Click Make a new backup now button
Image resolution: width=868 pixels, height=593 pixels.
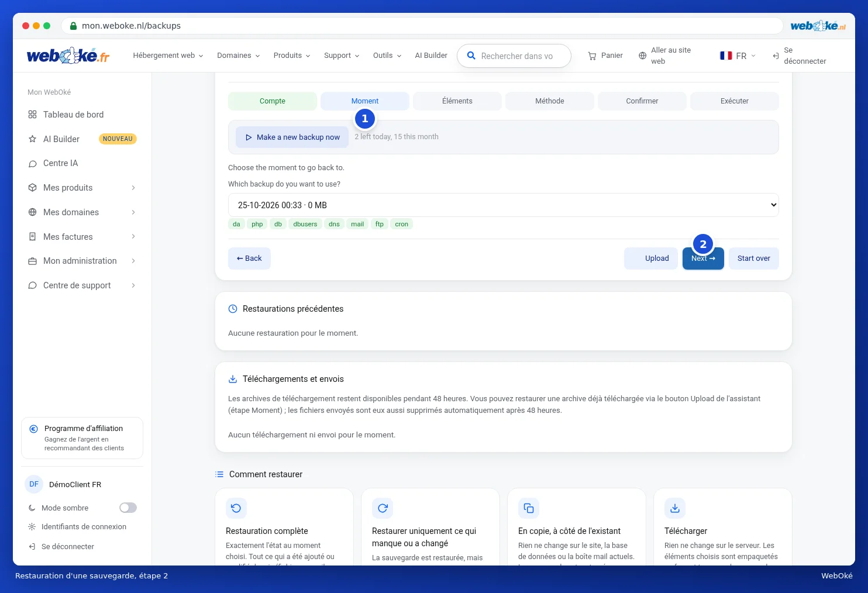[292, 137]
